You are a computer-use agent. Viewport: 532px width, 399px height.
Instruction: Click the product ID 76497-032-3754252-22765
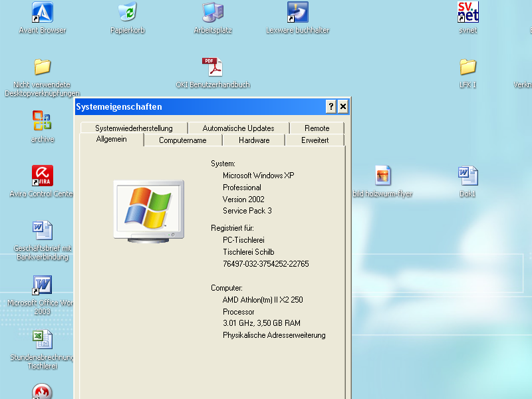coord(265,264)
